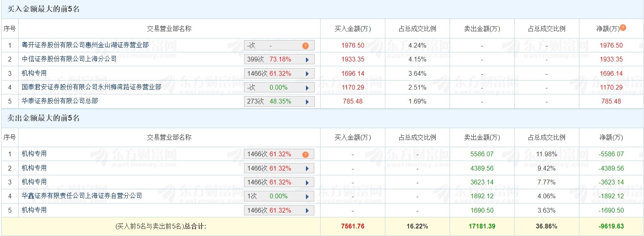Open 华泰证券股份有限公司总部 link
Image resolution: width=644 pixels, height=236 pixels.
pos(60,101)
